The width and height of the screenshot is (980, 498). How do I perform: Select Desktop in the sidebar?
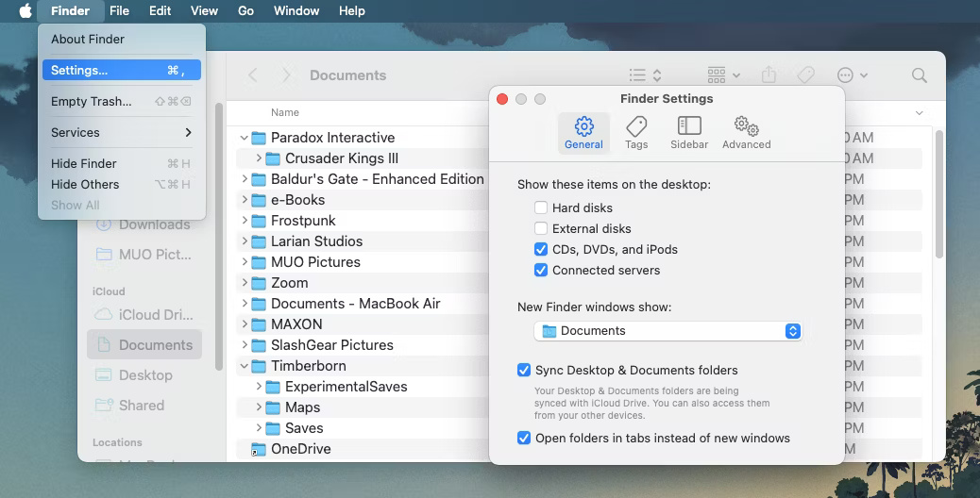click(x=144, y=375)
